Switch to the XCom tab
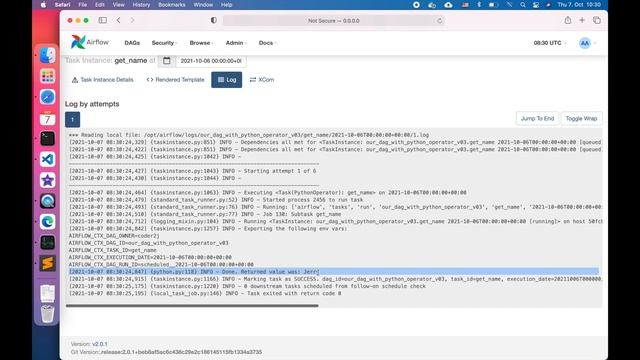Image resolution: width=640 pixels, height=360 pixels. coord(262,80)
